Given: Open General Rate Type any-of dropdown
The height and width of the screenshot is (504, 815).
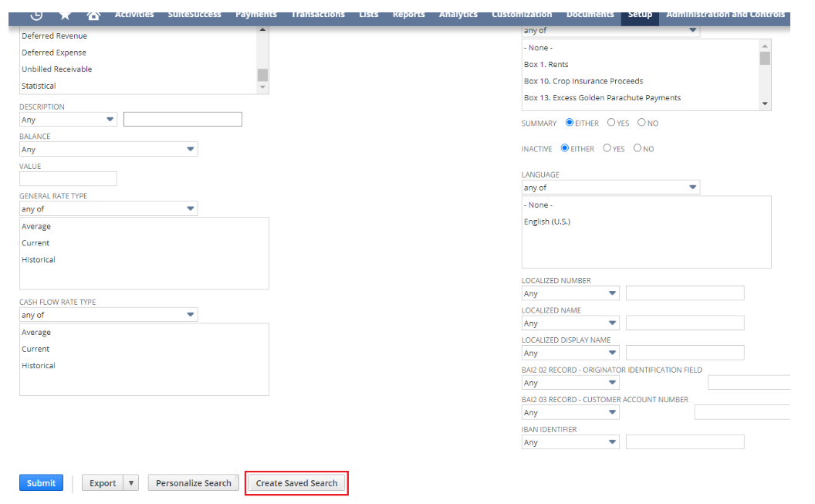Looking at the screenshot, I should tap(109, 209).
